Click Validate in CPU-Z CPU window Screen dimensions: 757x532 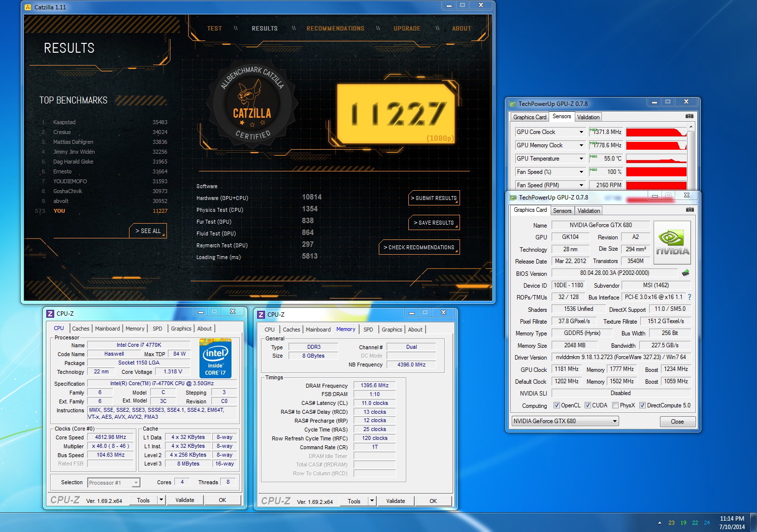[x=185, y=500]
